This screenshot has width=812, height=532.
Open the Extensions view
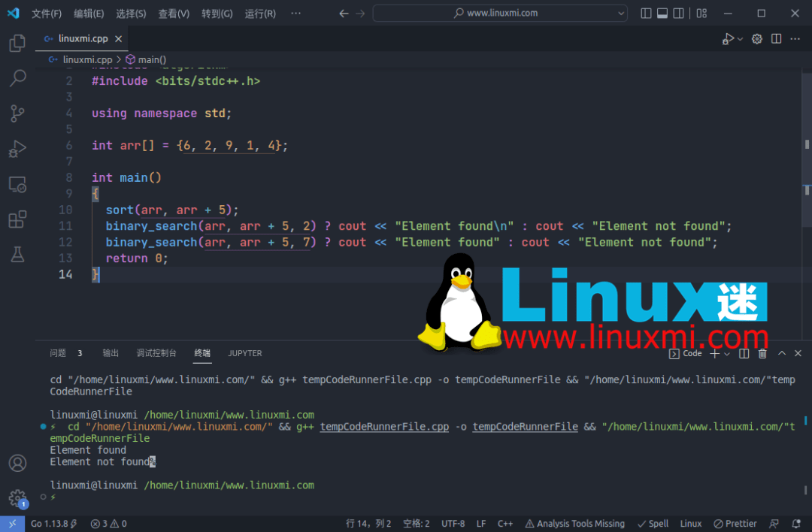tap(17, 219)
